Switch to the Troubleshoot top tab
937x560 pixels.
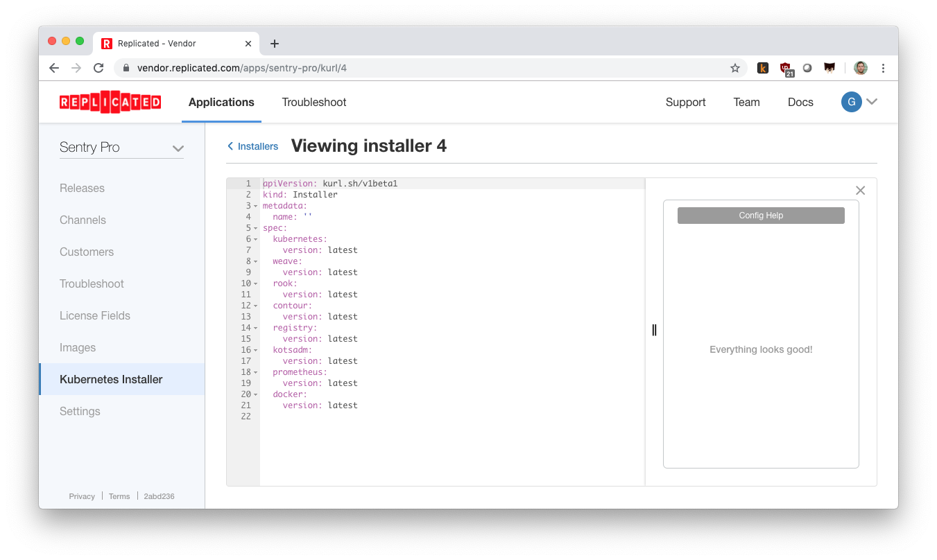coord(313,102)
